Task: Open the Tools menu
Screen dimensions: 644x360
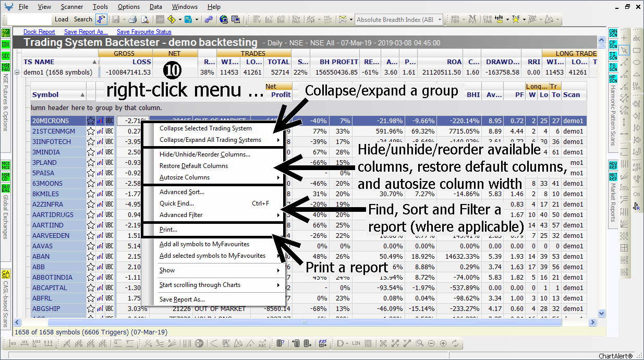Action: tap(100, 7)
